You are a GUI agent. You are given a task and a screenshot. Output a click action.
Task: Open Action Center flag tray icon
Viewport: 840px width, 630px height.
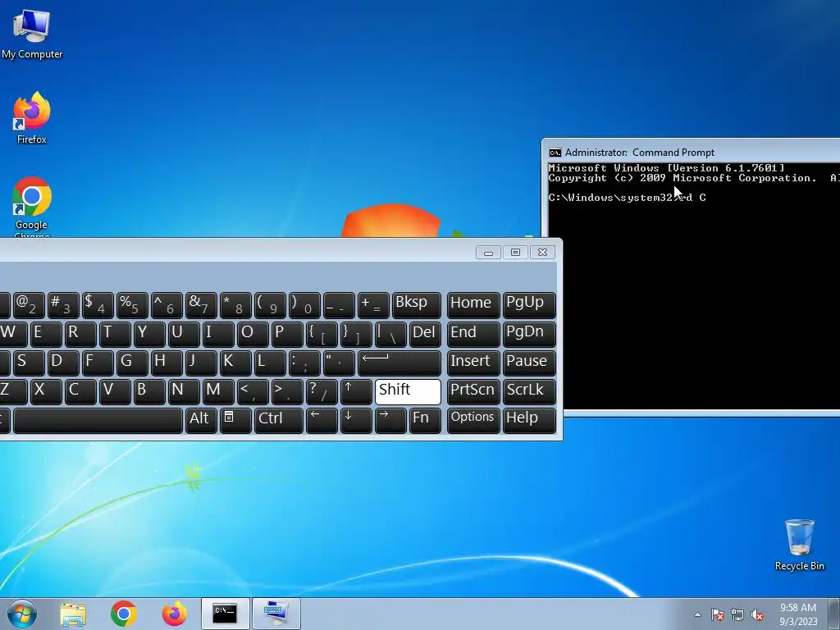pyautogui.click(x=718, y=614)
